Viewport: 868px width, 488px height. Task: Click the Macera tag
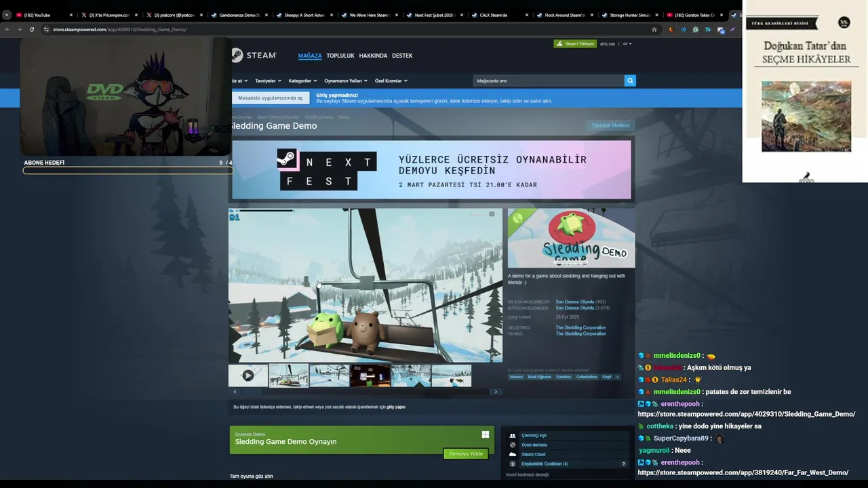pos(517,377)
